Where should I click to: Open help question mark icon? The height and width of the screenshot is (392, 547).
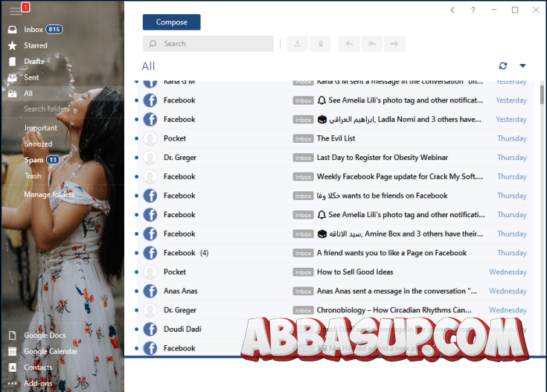point(473,10)
